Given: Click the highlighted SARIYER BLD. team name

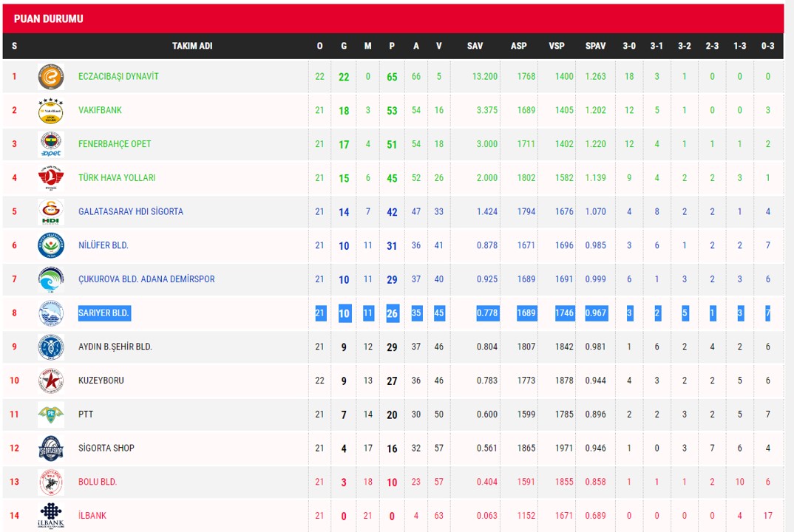Looking at the screenshot, I should (x=104, y=313).
